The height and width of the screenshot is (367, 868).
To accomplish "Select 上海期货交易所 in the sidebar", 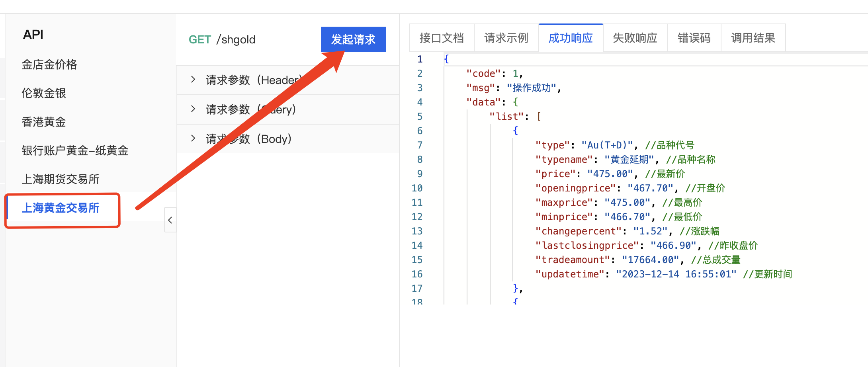I will tap(61, 179).
